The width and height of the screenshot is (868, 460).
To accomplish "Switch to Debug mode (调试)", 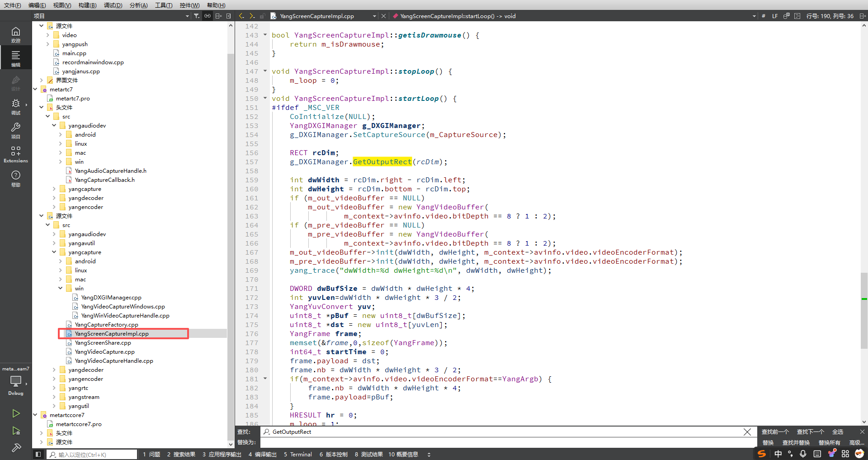I will click(16, 107).
